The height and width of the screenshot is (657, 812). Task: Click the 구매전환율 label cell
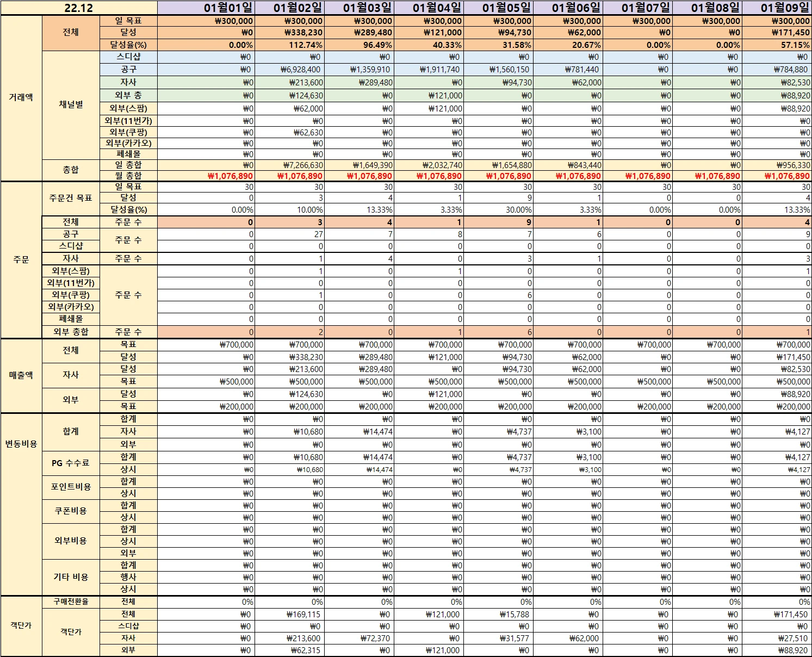point(71,602)
